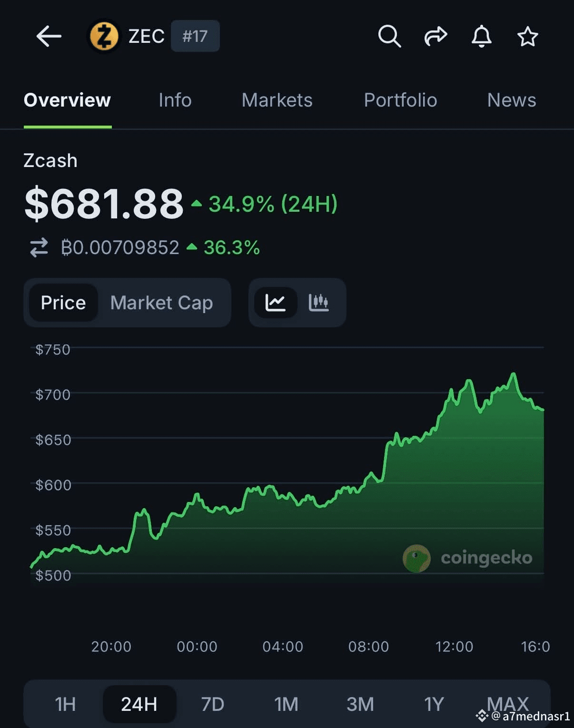Tap the Zcash coin logo
Image resolution: width=574 pixels, height=728 pixels.
pos(104,36)
